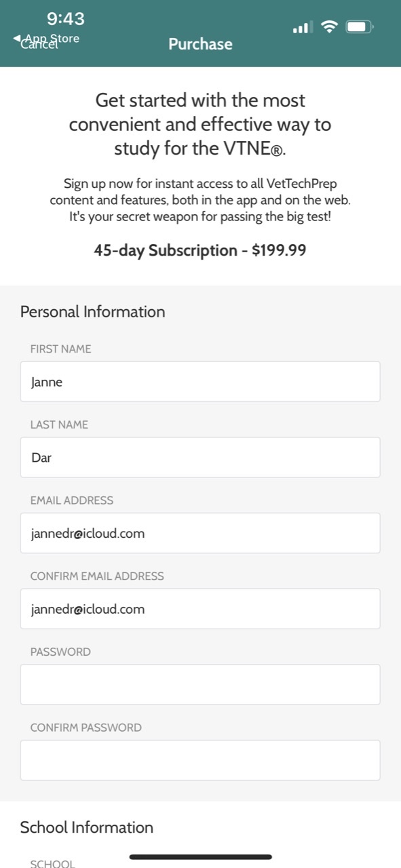The width and height of the screenshot is (401, 868).
Task: Tap the empty Confirm Password field
Action: click(x=200, y=760)
